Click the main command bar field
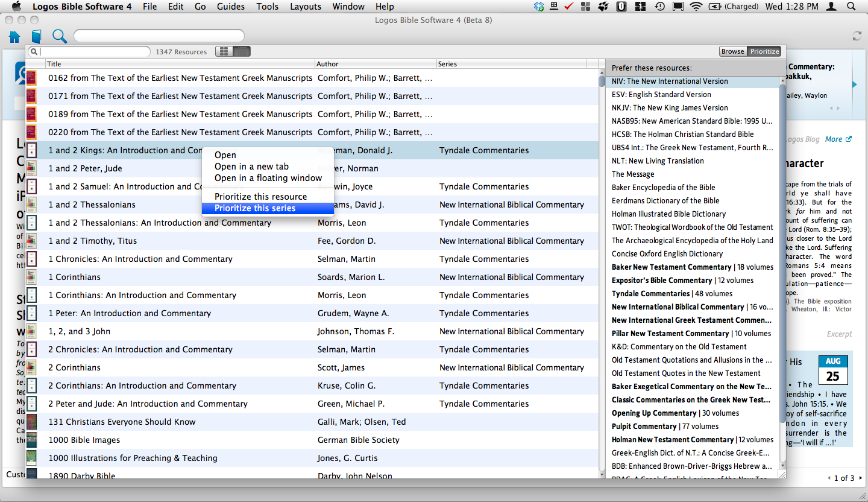 [159, 36]
